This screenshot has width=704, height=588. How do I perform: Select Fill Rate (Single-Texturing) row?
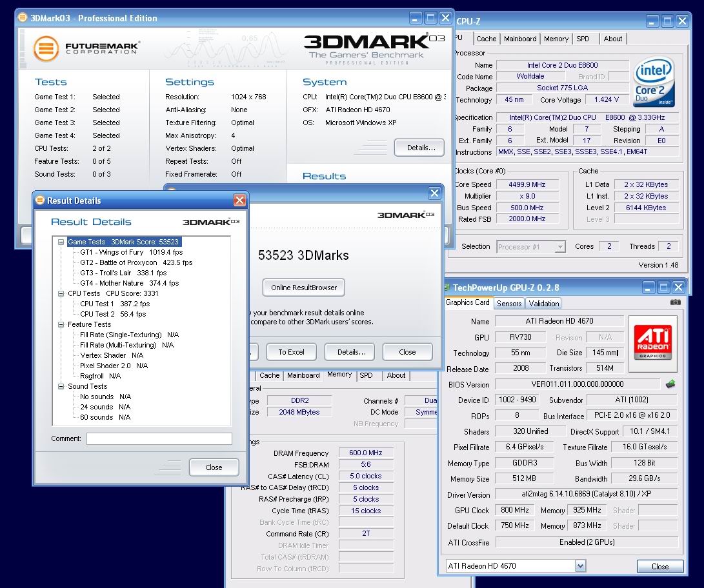point(129,335)
